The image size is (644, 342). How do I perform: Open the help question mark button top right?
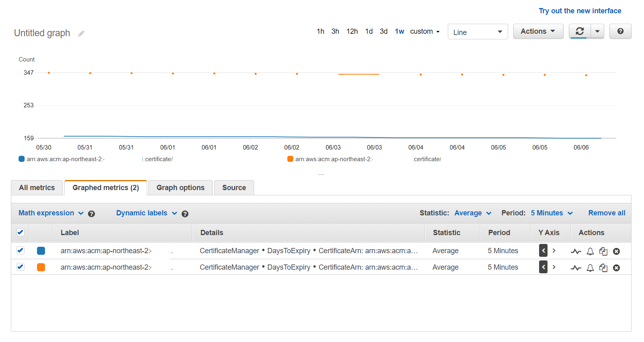(x=620, y=31)
